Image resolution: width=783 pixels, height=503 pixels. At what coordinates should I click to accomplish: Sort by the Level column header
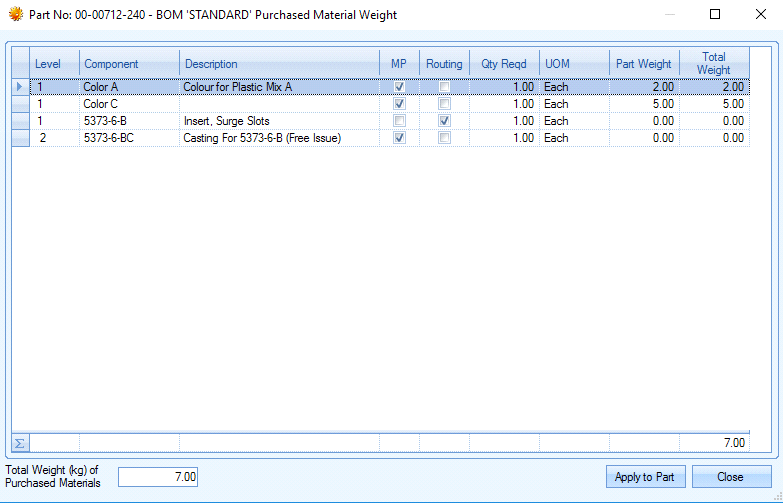coord(54,64)
